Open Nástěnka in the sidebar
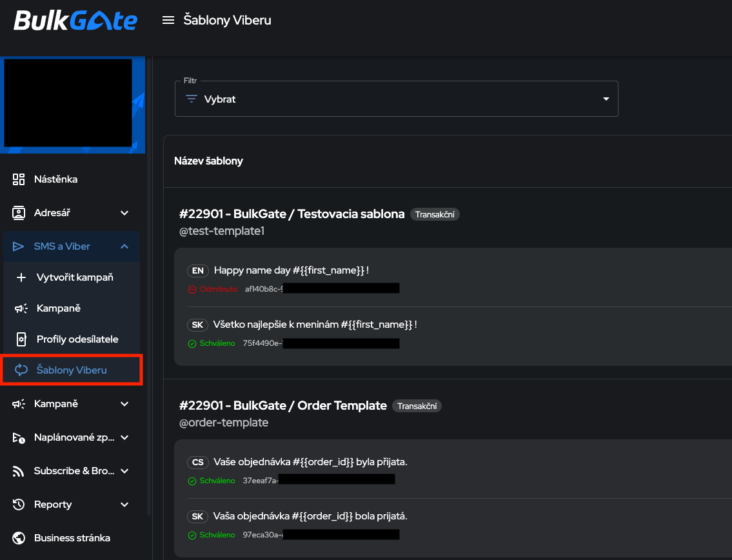The height and width of the screenshot is (560, 732). (x=72, y=179)
